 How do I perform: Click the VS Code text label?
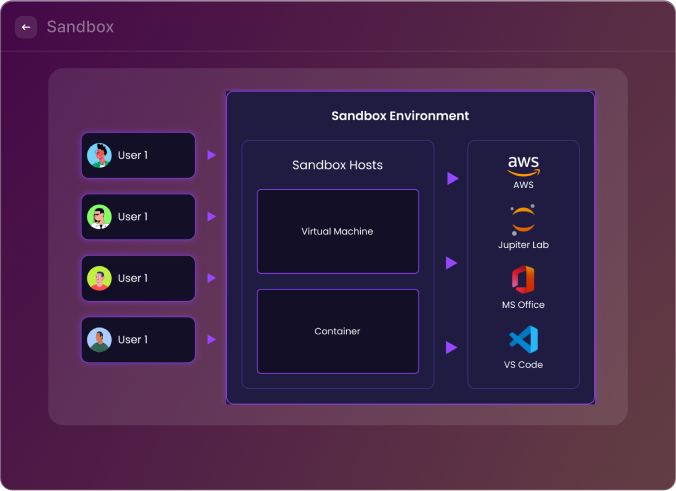(x=523, y=365)
